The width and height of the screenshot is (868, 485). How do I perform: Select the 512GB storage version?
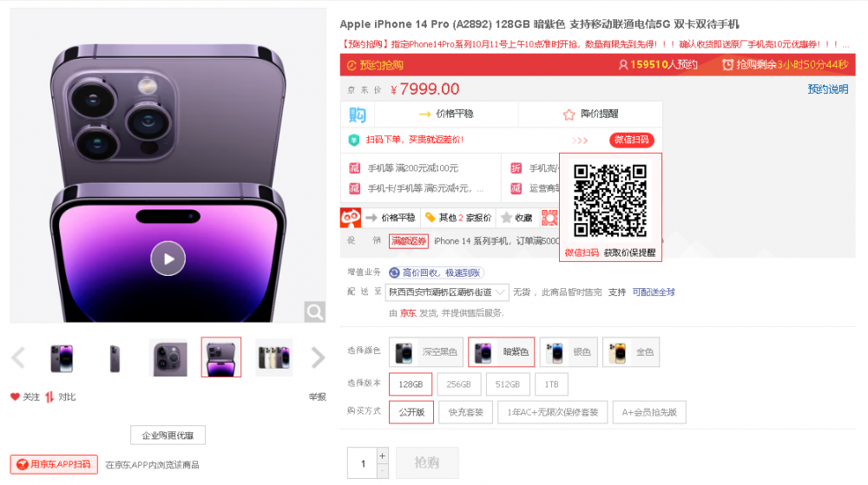[508, 384]
